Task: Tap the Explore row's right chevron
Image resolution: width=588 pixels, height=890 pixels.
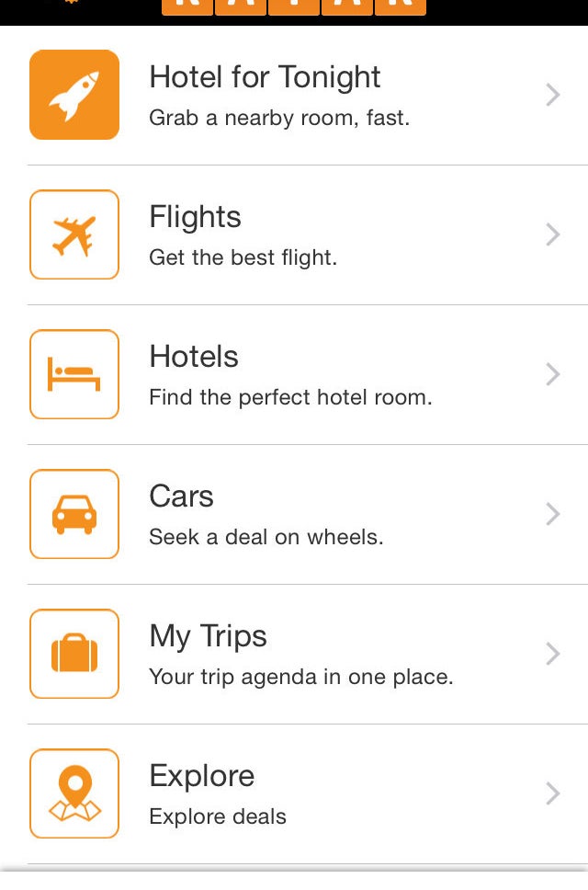Action: [x=552, y=793]
